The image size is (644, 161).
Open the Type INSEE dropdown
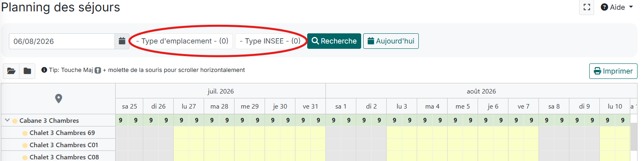click(270, 41)
